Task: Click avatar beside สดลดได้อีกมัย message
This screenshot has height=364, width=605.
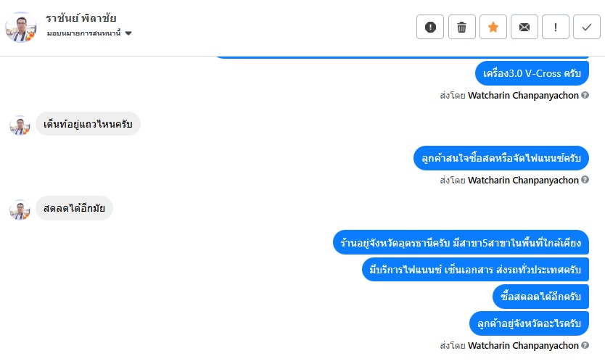Action: tap(20, 210)
